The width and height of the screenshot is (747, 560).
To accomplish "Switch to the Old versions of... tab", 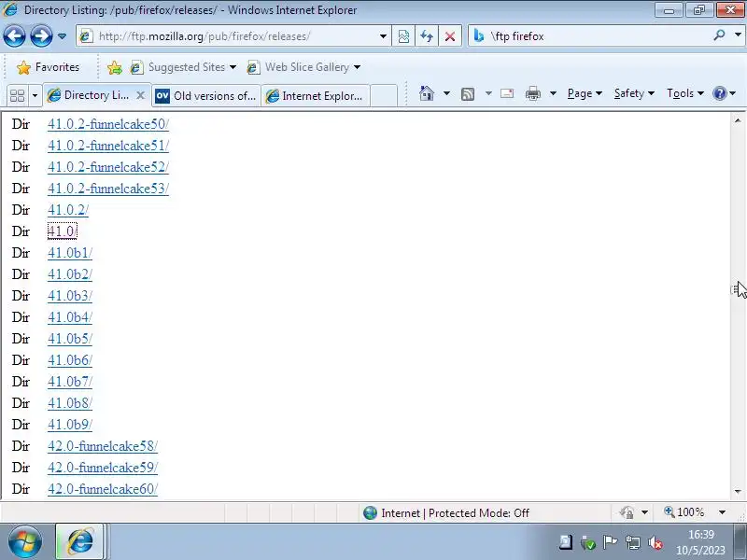I will point(205,96).
